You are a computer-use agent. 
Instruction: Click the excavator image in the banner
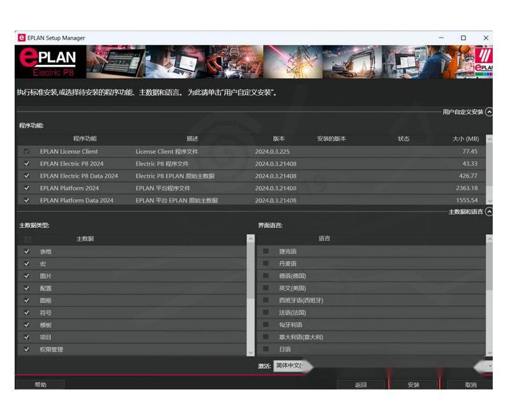pos(352,62)
